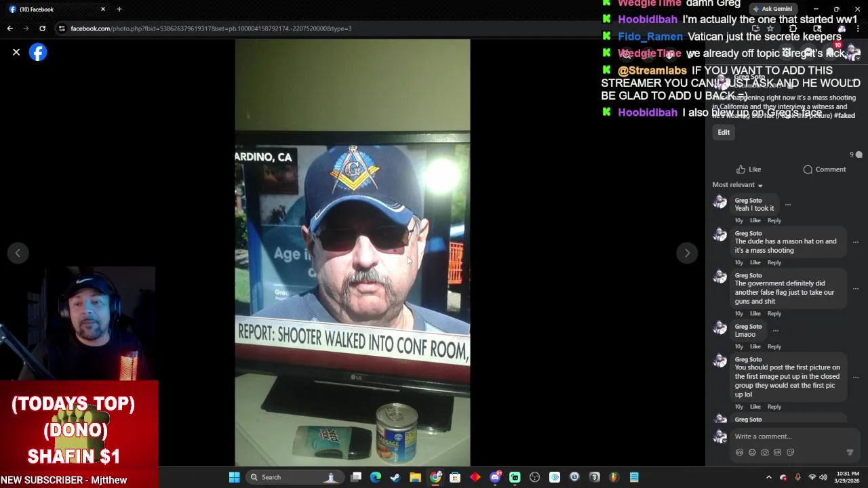View site information icon in address bar

click(62, 28)
